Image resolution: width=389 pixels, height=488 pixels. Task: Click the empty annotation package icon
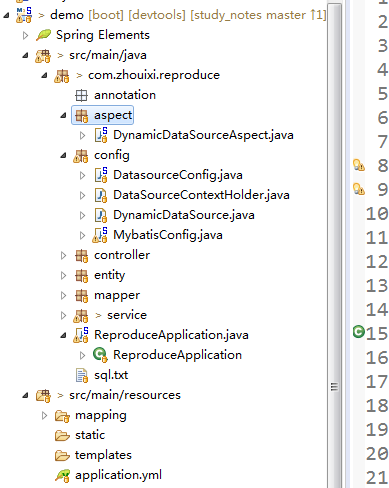point(81,95)
